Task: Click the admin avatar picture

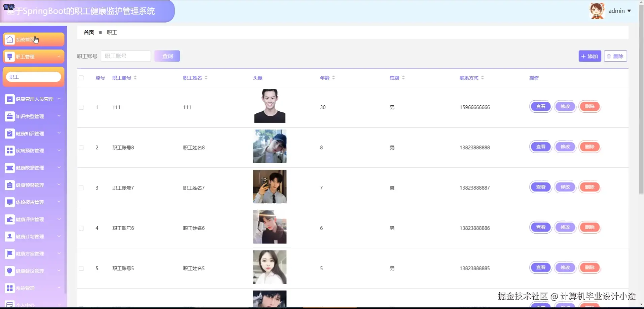Action: pos(597,11)
